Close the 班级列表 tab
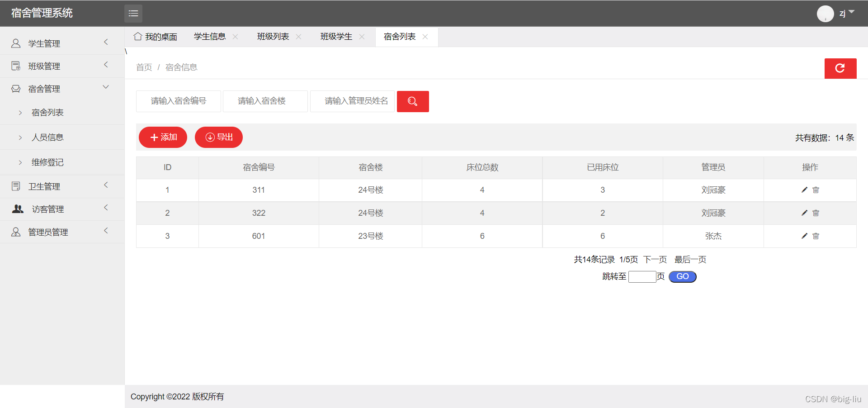 click(x=299, y=37)
